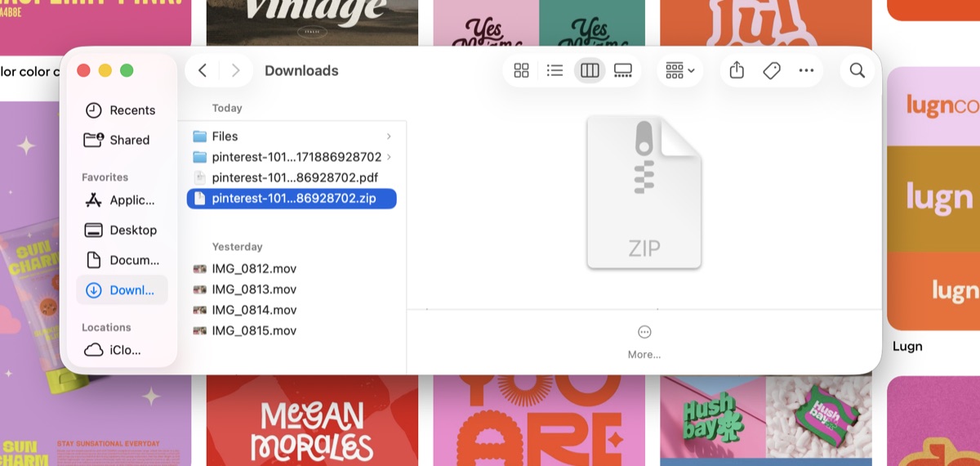
Task: Open Shared in the sidebar
Action: click(122, 140)
